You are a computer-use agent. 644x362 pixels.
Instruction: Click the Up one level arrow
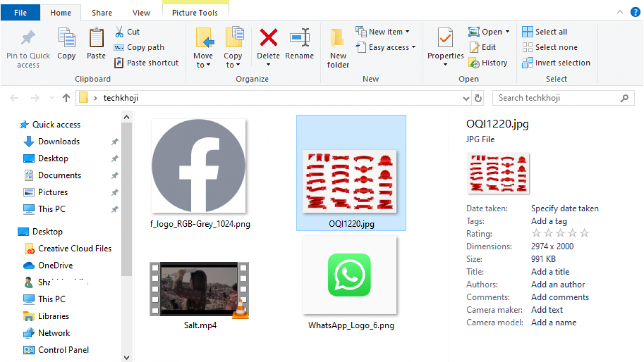coord(66,98)
